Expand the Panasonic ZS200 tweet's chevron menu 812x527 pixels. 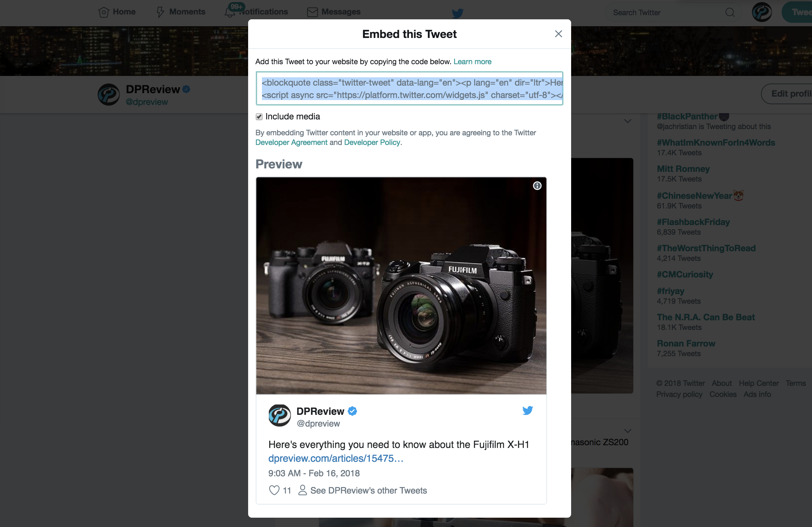tap(628, 431)
